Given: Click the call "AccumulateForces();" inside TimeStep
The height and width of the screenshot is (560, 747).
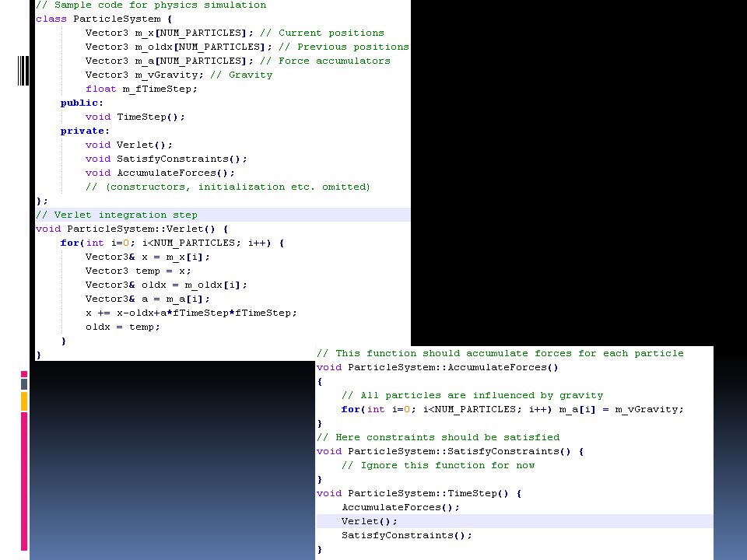Looking at the screenshot, I should (x=401, y=508).
